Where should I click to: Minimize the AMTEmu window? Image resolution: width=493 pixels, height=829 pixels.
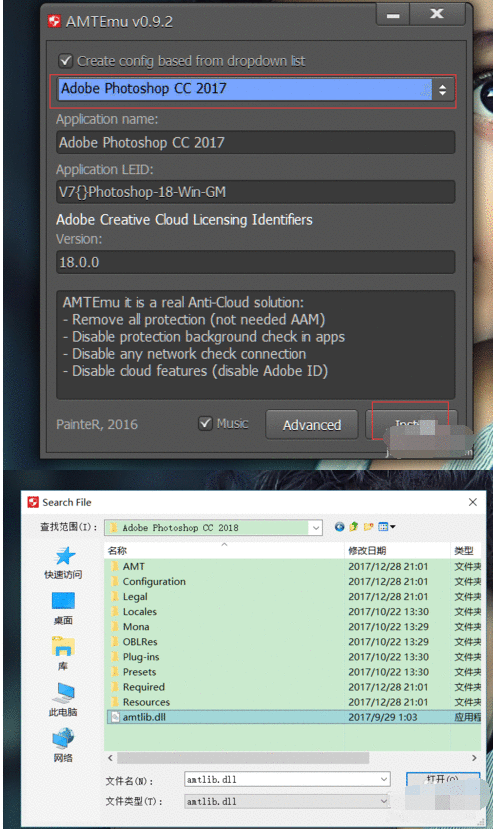click(393, 14)
